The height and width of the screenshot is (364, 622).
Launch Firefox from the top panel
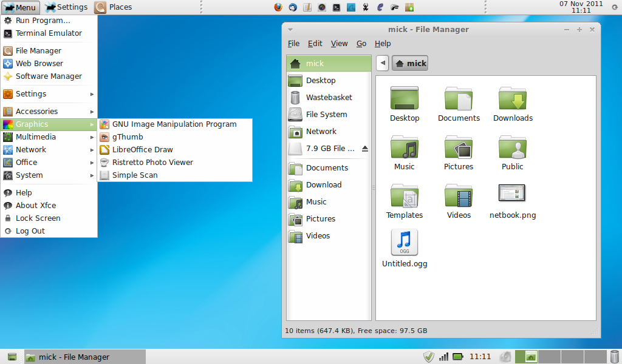click(x=278, y=7)
